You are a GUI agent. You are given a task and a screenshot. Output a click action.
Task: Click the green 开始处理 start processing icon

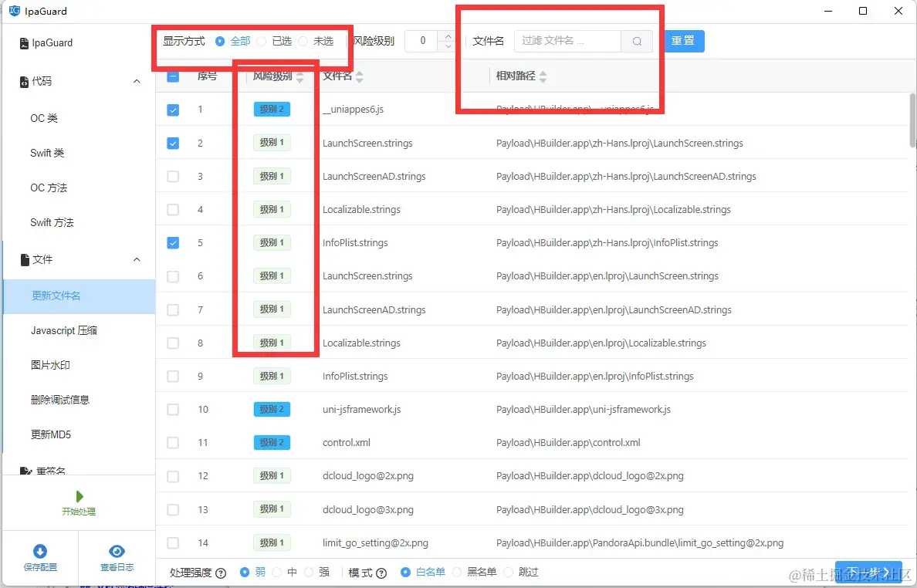point(80,495)
